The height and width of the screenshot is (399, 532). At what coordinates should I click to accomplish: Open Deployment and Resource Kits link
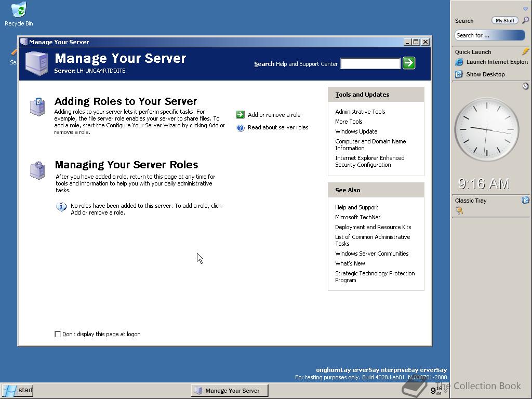373,227
